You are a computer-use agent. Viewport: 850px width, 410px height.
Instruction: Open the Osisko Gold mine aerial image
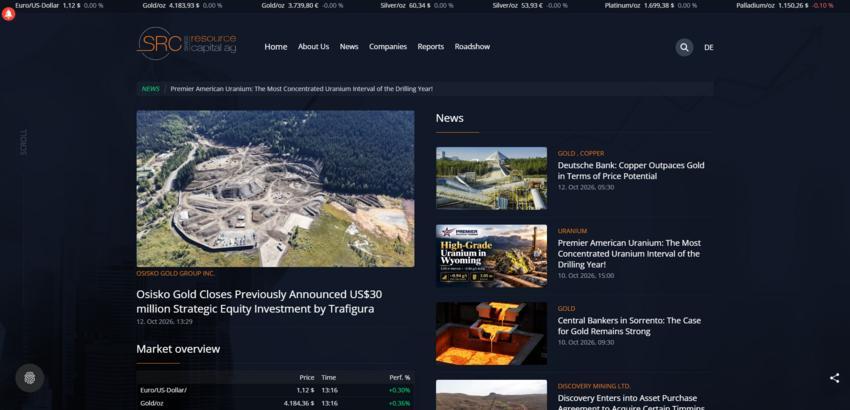[275, 189]
